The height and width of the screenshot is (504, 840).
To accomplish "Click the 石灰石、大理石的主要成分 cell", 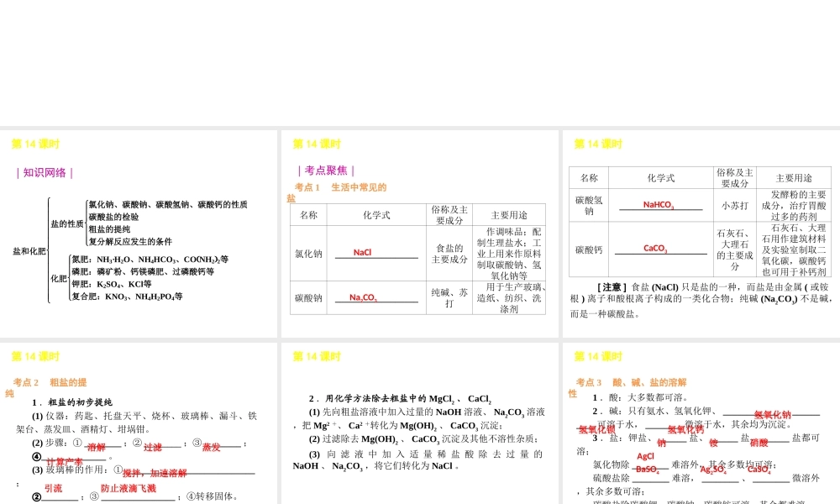I will pyautogui.click(x=734, y=249).
